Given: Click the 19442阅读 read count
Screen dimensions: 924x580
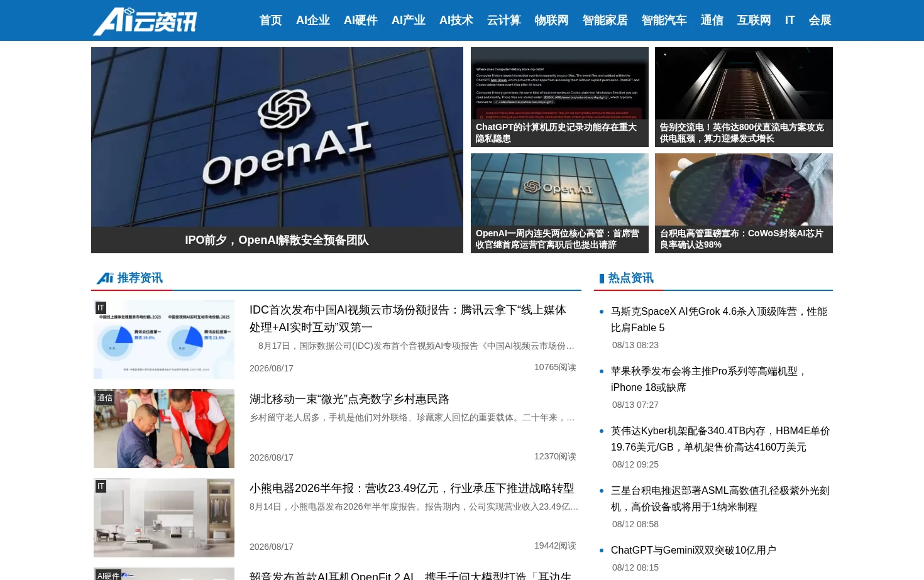Looking at the screenshot, I should click(555, 545).
